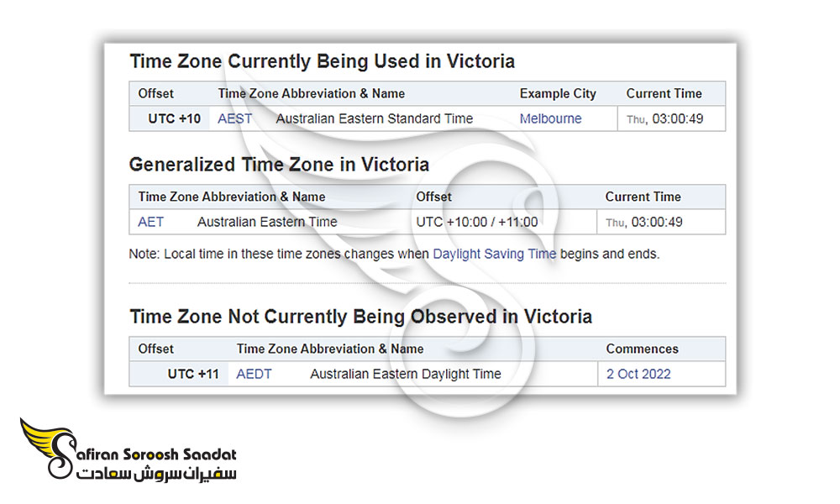
Task: Click the UTC +10:00 / +11:00 offset cell
Action: 476,223
